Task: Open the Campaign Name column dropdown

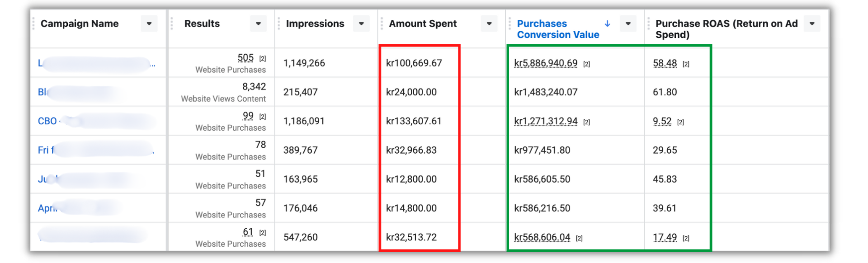Action: coord(149,24)
